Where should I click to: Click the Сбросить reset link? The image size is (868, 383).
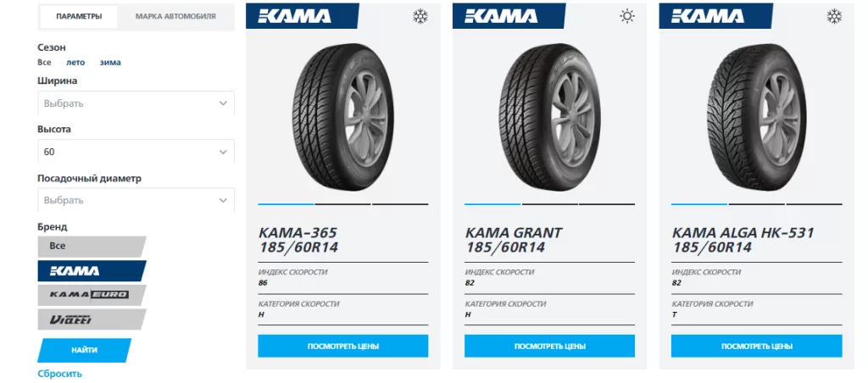59,373
